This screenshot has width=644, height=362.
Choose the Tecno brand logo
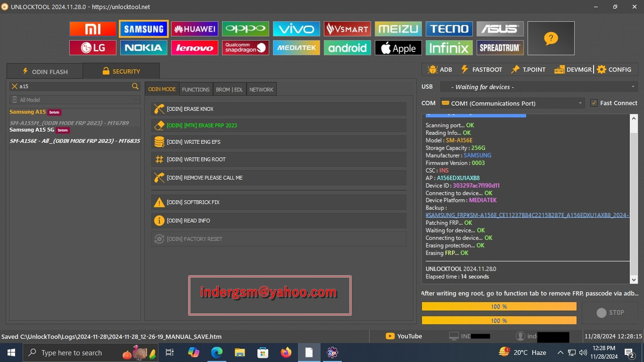[449, 29]
